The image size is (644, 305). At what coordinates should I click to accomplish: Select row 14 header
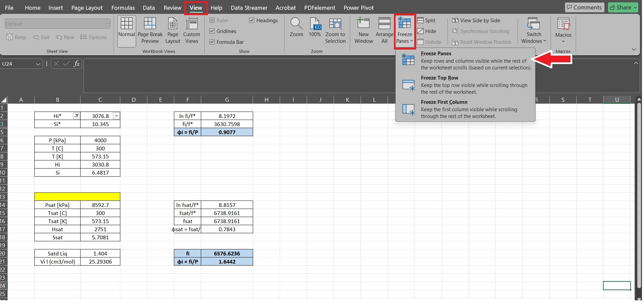[3, 205]
